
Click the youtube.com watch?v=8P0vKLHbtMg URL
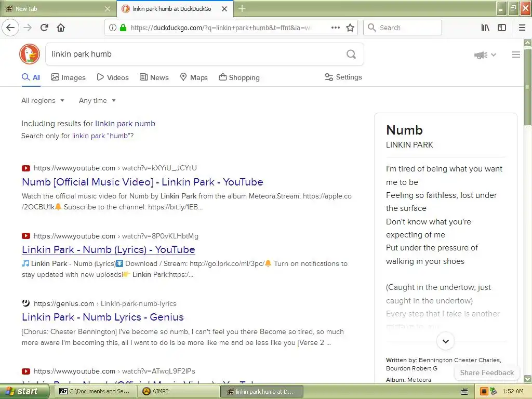[x=116, y=236]
